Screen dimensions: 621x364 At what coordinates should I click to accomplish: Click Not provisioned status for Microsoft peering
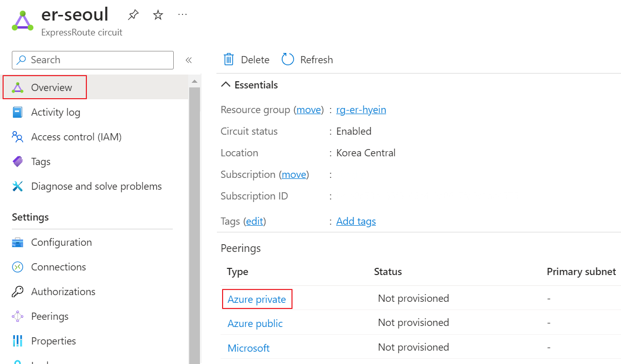413,347
